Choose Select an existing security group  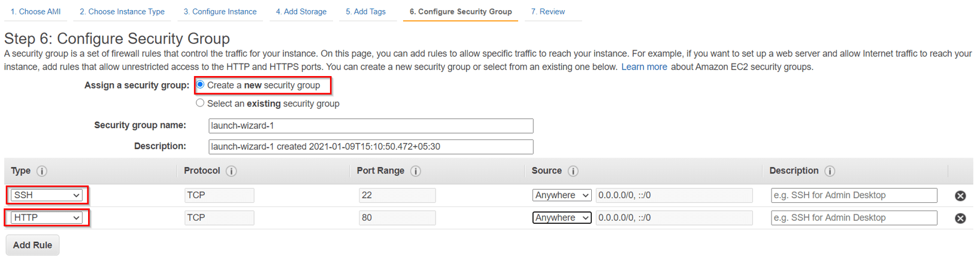(201, 104)
